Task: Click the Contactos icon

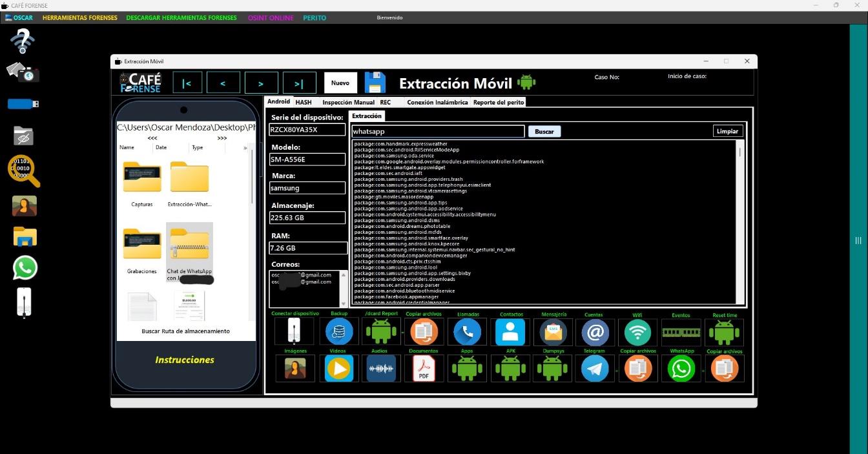Action: tap(511, 332)
